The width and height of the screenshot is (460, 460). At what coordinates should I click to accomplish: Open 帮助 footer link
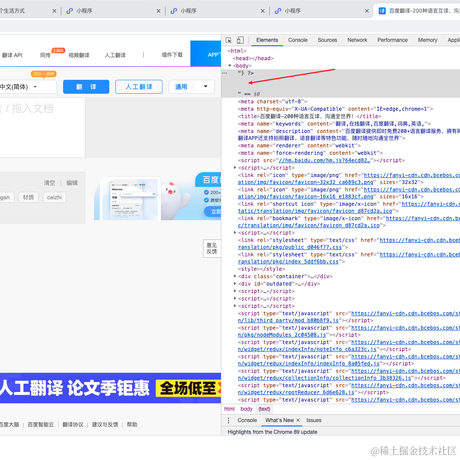click(x=132, y=424)
